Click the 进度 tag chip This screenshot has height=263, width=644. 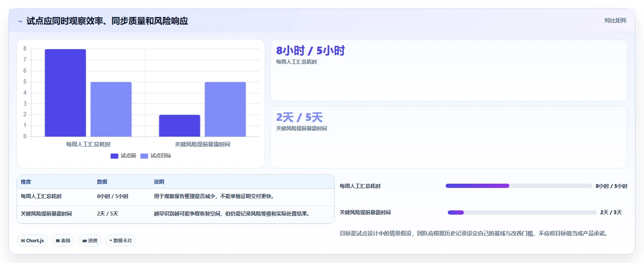(x=90, y=241)
